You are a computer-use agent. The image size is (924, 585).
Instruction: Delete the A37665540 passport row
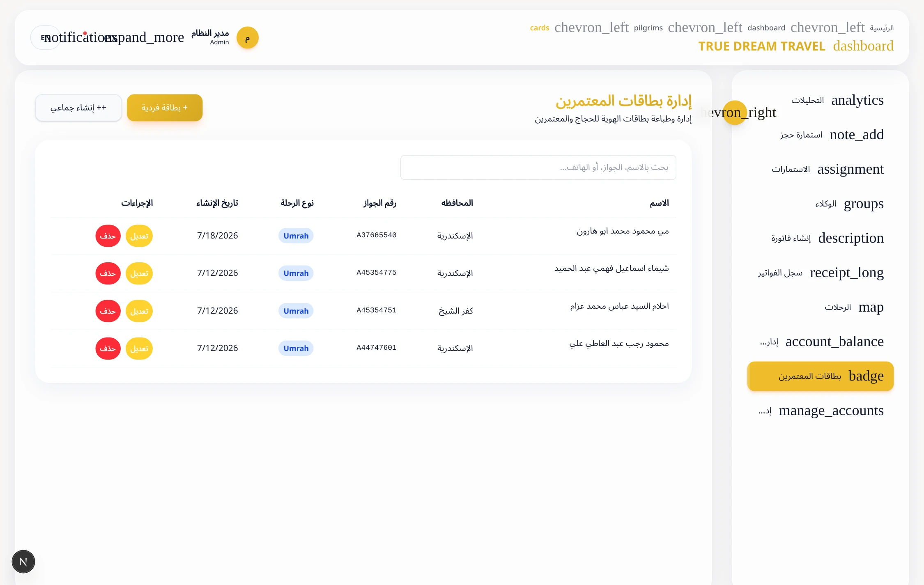tap(108, 236)
